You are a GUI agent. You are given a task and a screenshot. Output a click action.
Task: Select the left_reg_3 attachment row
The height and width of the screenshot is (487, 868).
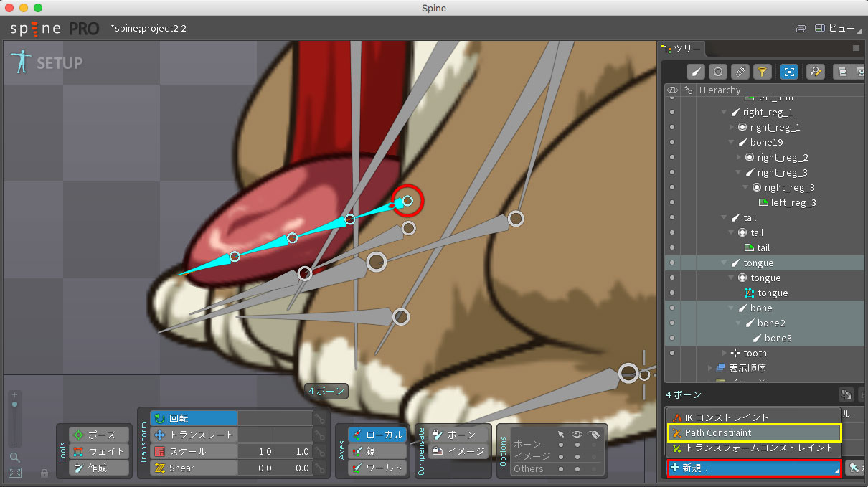(x=765, y=203)
